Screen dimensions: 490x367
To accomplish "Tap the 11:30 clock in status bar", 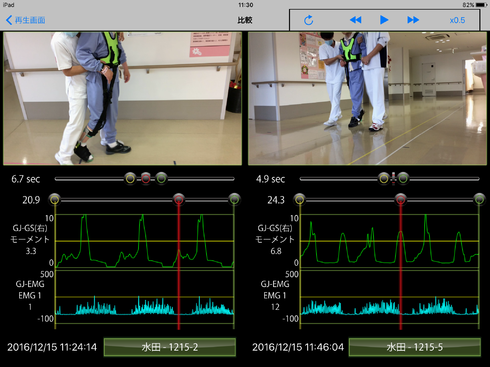I will (x=246, y=5).
